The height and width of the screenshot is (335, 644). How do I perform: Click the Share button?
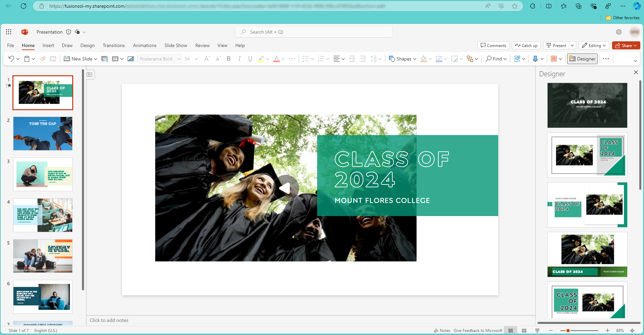pyautogui.click(x=626, y=45)
